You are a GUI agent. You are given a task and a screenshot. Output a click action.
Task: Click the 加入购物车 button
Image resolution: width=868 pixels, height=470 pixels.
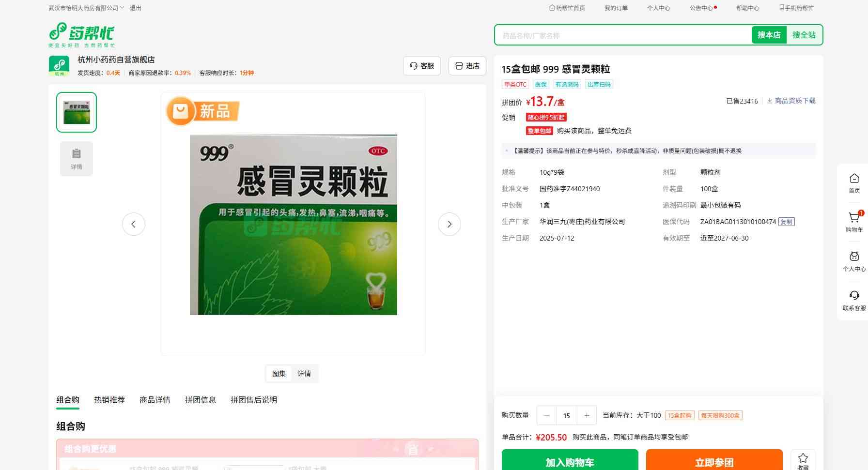click(x=570, y=462)
